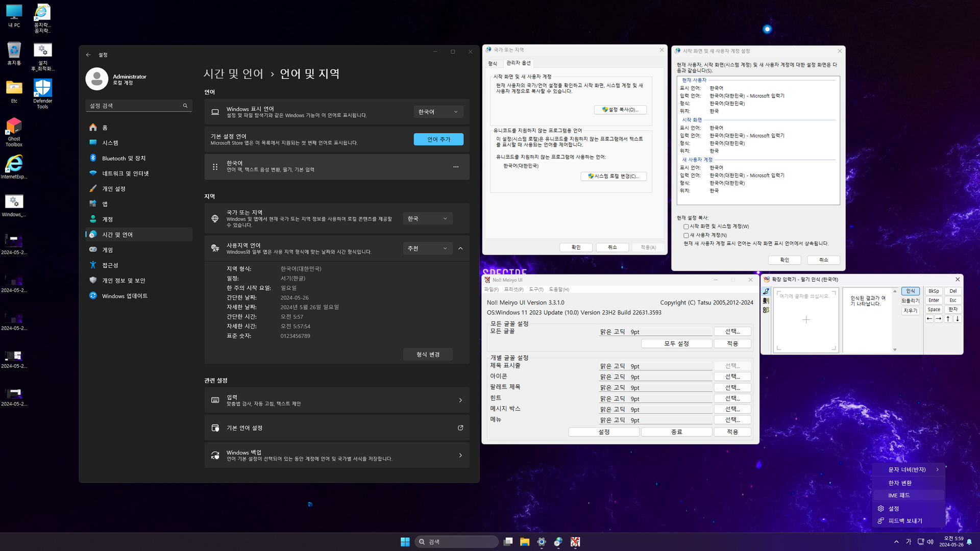Collapse the 사용지역 언어 section chevron
The width and height of the screenshot is (980, 551).
tap(460, 248)
